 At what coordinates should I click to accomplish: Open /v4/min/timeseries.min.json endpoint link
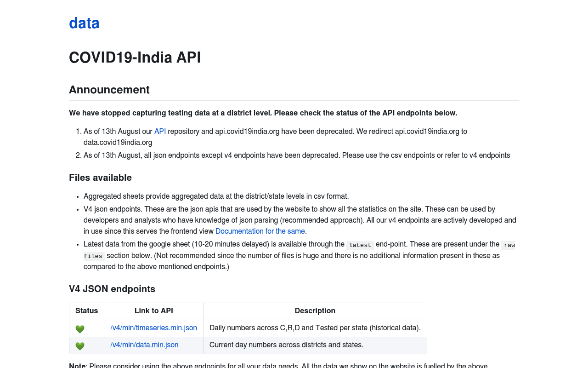(153, 328)
